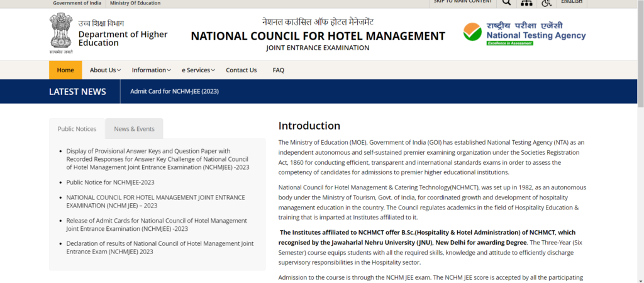644x283 pixels.
Task: Click the Indian national emblem logo
Action: click(x=61, y=33)
